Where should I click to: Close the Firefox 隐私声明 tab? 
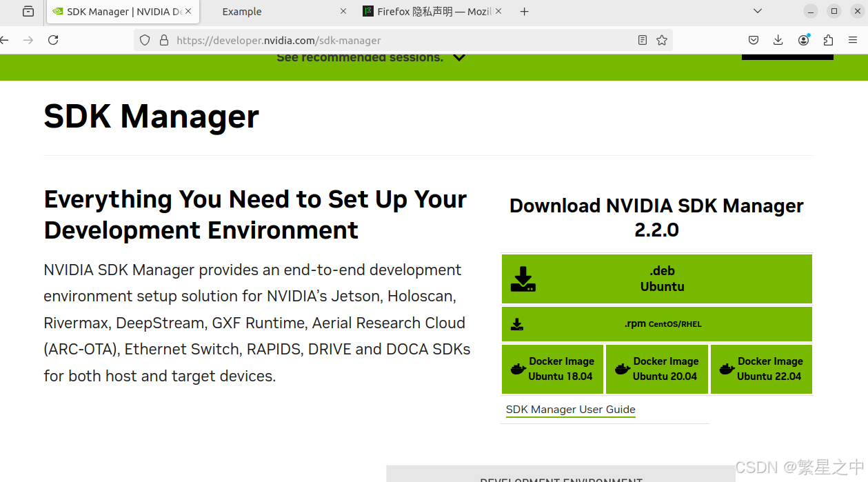click(x=498, y=12)
